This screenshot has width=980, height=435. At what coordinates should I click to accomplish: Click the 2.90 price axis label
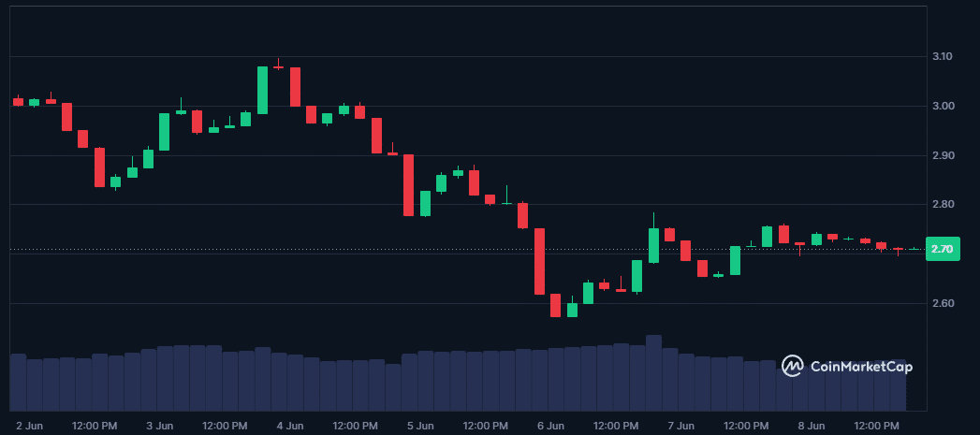click(943, 155)
